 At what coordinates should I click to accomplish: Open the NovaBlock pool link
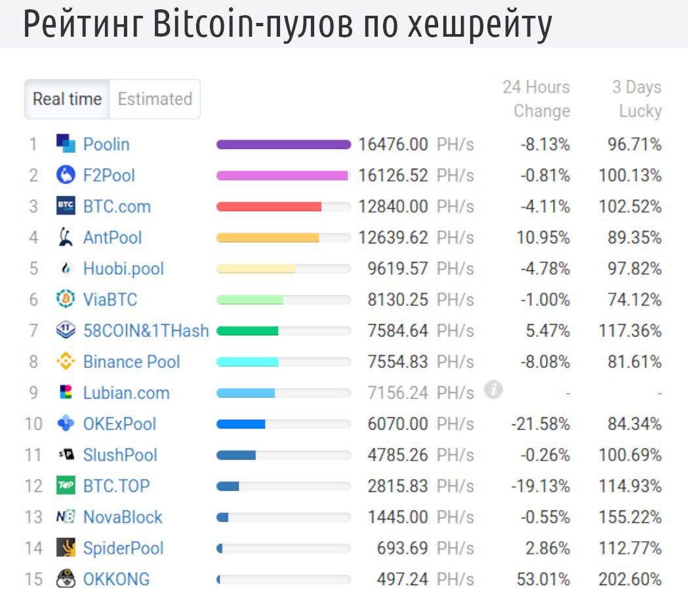[123, 517]
